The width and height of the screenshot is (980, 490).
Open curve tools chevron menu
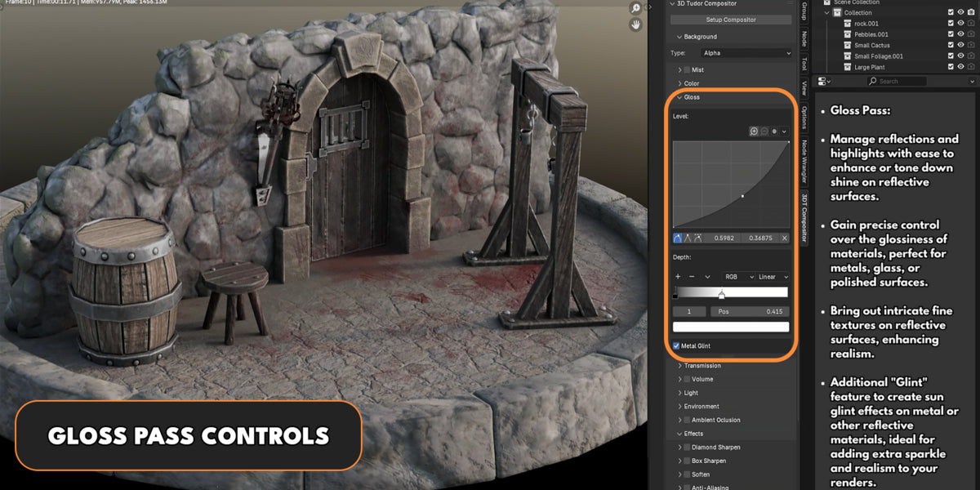(784, 131)
